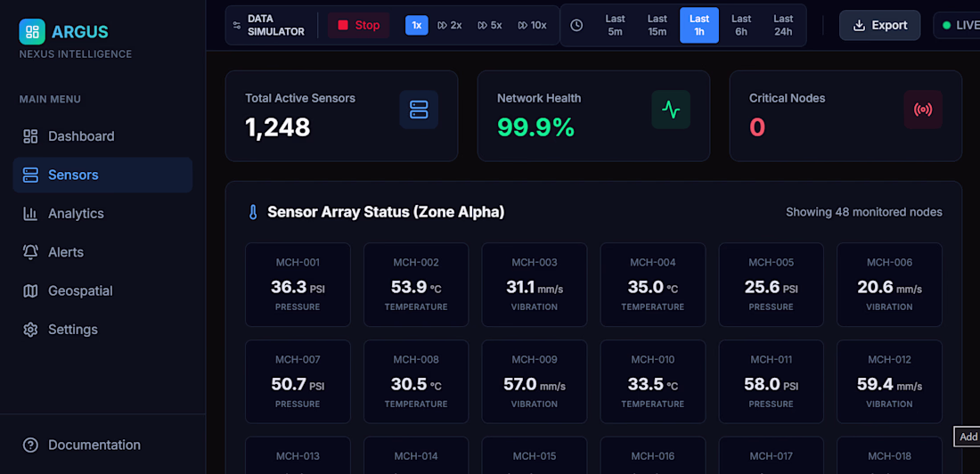The image size is (980, 474).
Task: Set simulation speed to 2x
Action: 449,25
